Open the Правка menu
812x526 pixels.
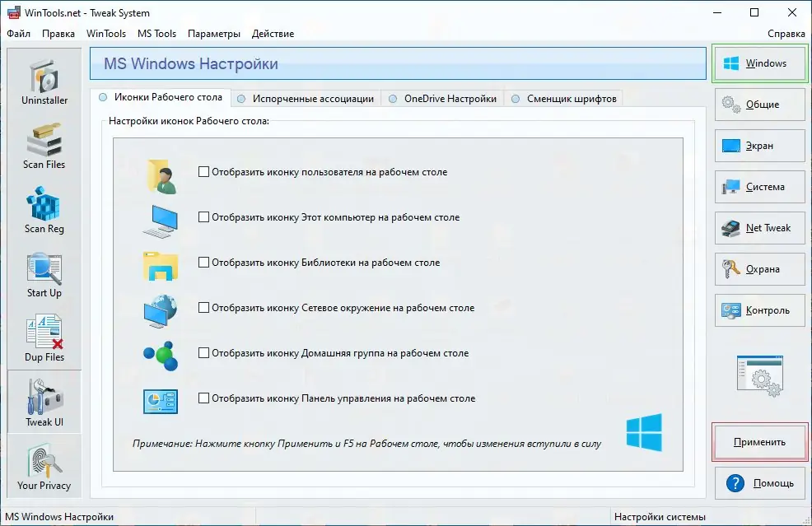click(58, 34)
